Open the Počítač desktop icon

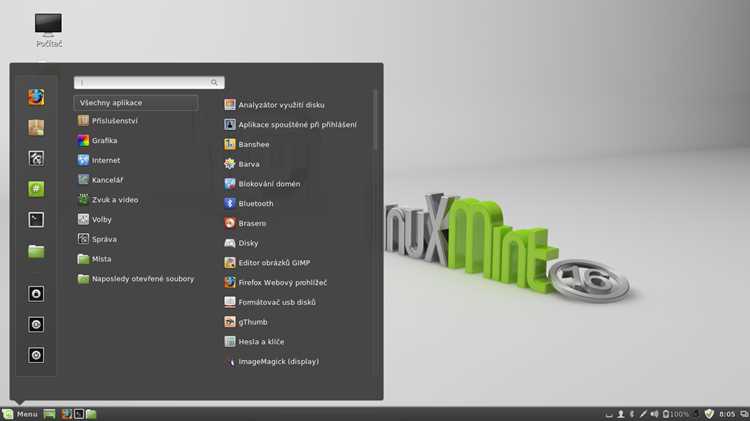coord(48,30)
